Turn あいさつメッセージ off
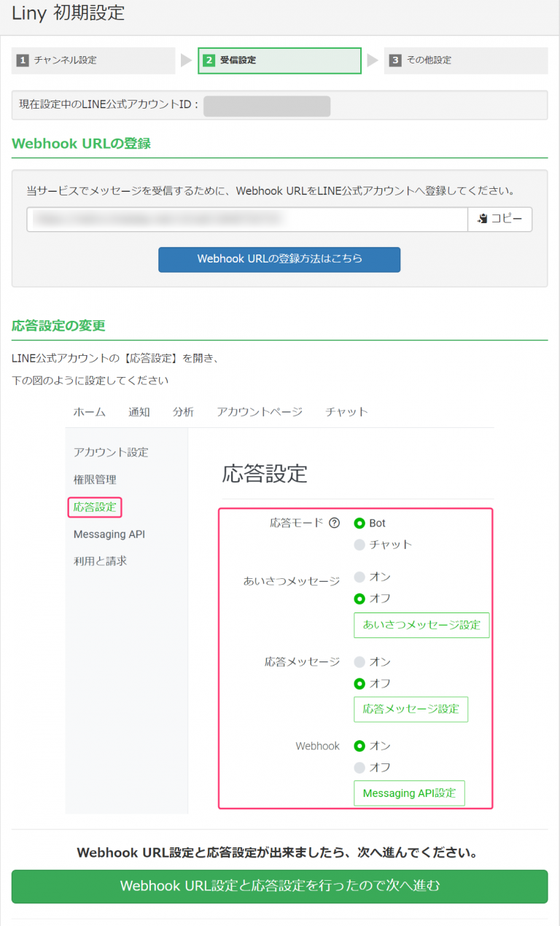Image resolution: width=560 pixels, height=926 pixels. [359, 599]
